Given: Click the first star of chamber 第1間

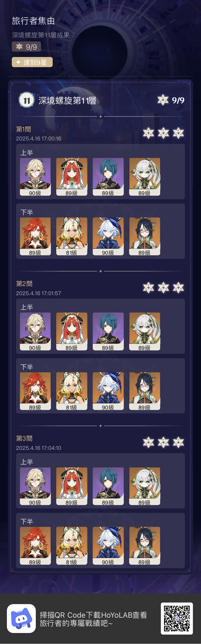Looking at the screenshot, I should [149, 133].
